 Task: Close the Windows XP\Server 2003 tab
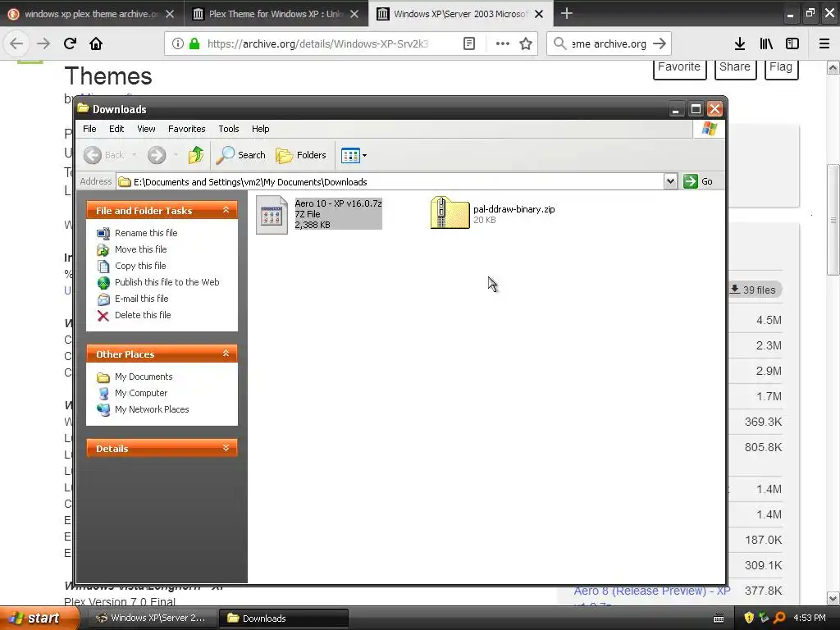pos(539,14)
